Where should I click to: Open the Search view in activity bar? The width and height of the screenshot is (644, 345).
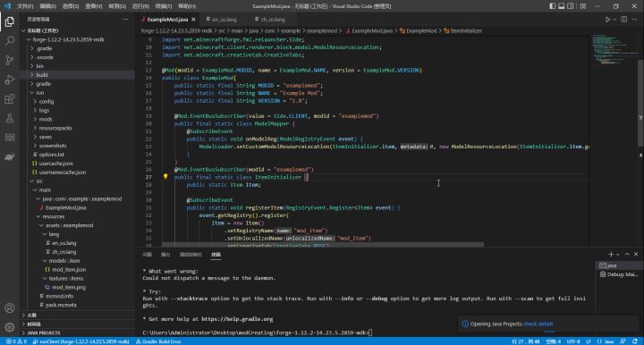coord(10,40)
